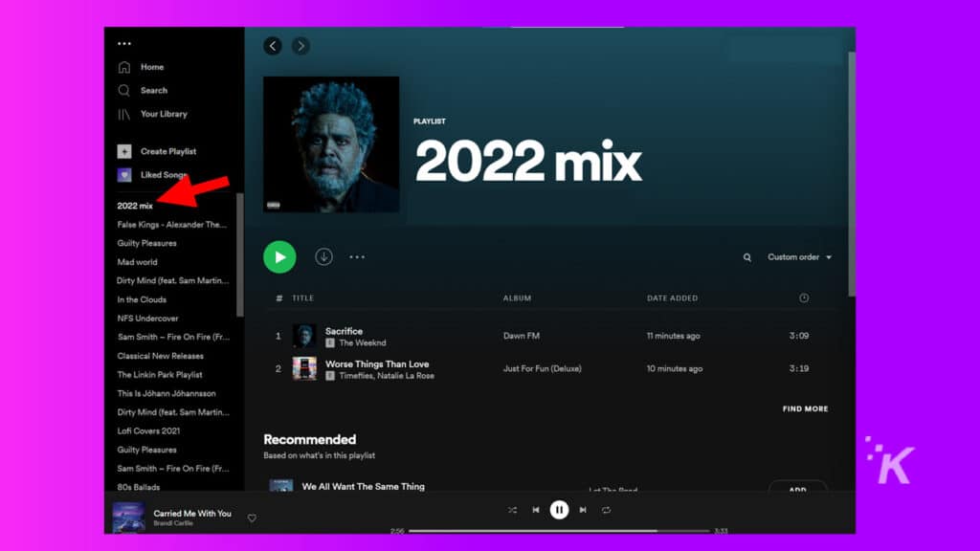Open The Weeknd artist link
The width and height of the screenshot is (980, 551).
363,343
